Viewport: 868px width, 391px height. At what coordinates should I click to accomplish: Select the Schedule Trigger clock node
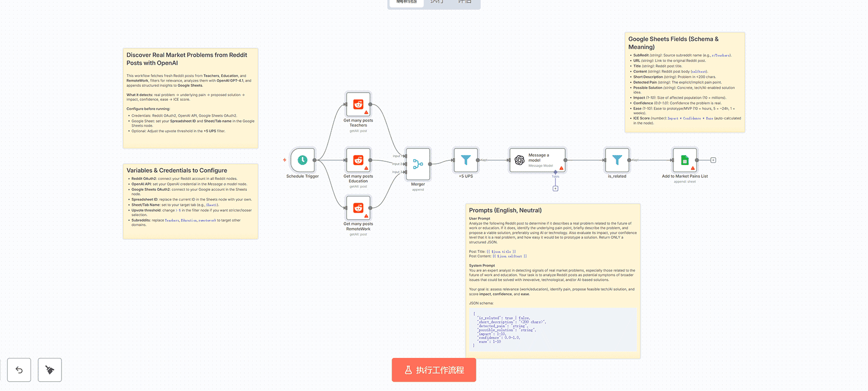(x=303, y=160)
